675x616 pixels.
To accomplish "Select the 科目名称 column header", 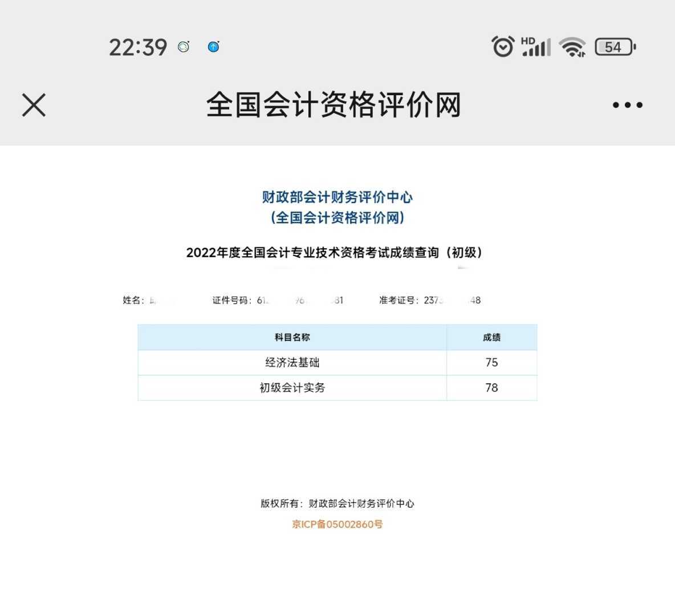I will pyautogui.click(x=292, y=337).
